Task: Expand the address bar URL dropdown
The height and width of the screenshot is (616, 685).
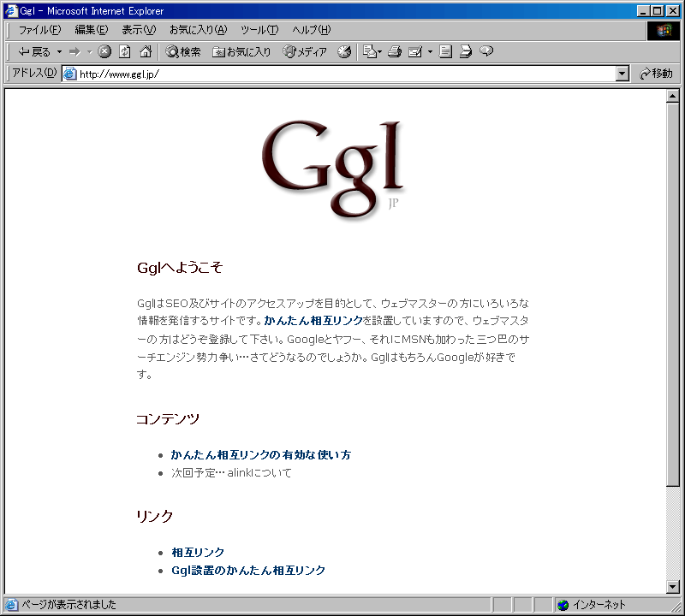Action: (622, 74)
